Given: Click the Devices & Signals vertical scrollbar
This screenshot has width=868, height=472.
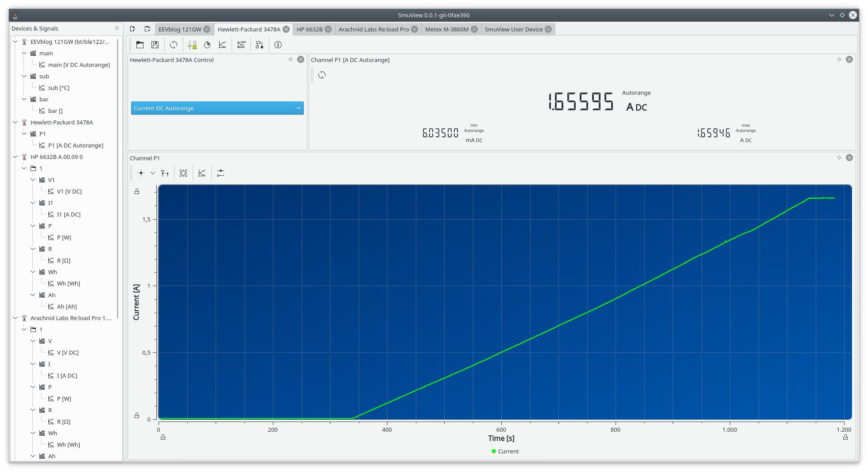Looking at the screenshot, I should click(118, 178).
